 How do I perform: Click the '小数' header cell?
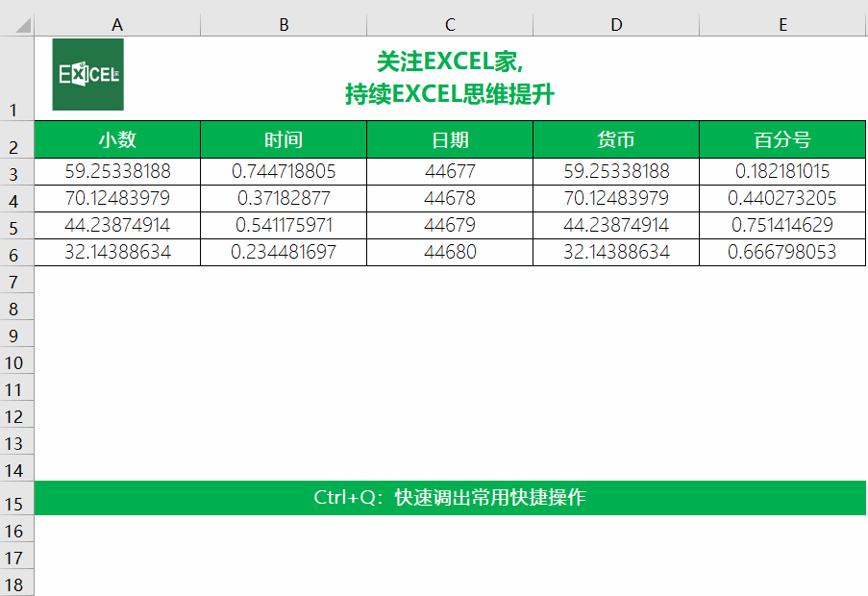pyautogui.click(x=117, y=139)
